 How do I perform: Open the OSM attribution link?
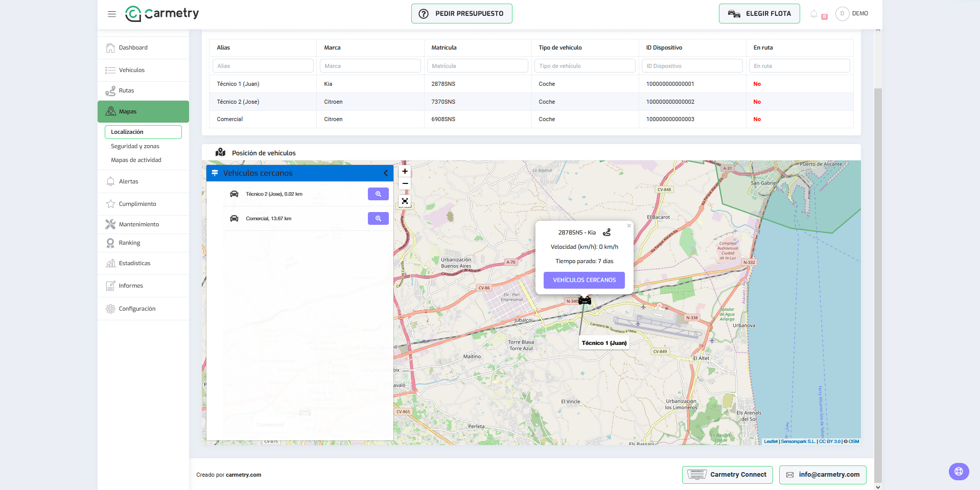pyautogui.click(x=854, y=441)
